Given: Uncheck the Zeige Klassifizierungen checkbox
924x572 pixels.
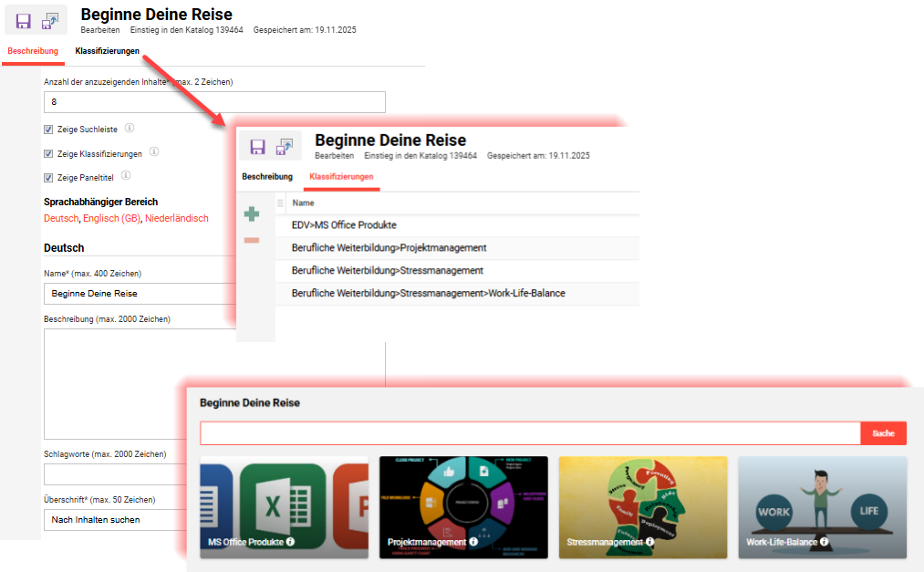Looking at the screenshot, I should point(48,153).
